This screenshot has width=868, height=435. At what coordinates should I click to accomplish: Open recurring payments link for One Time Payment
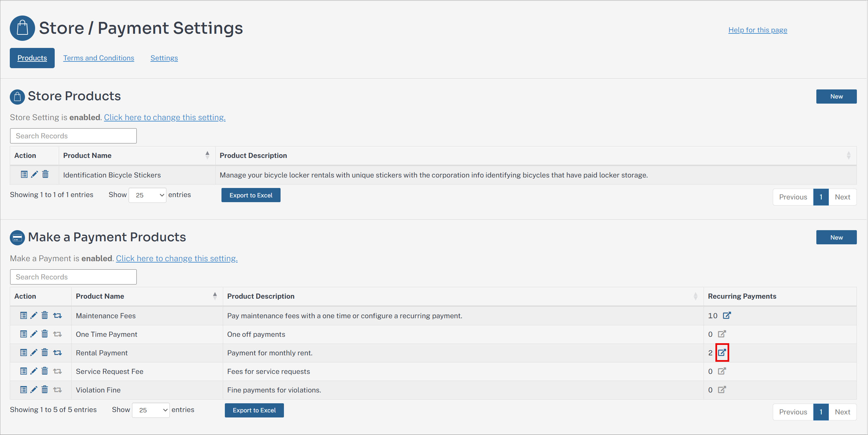pos(722,334)
